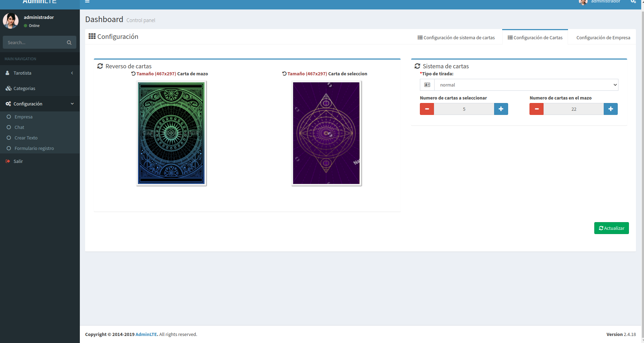Click the undo icon above Carta de mazo

pos(133,74)
